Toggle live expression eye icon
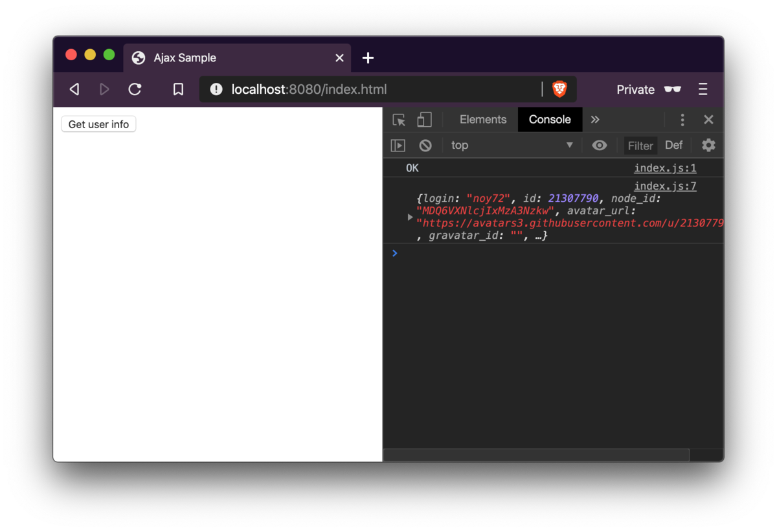Viewport: 777px width, 532px height. click(x=600, y=146)
